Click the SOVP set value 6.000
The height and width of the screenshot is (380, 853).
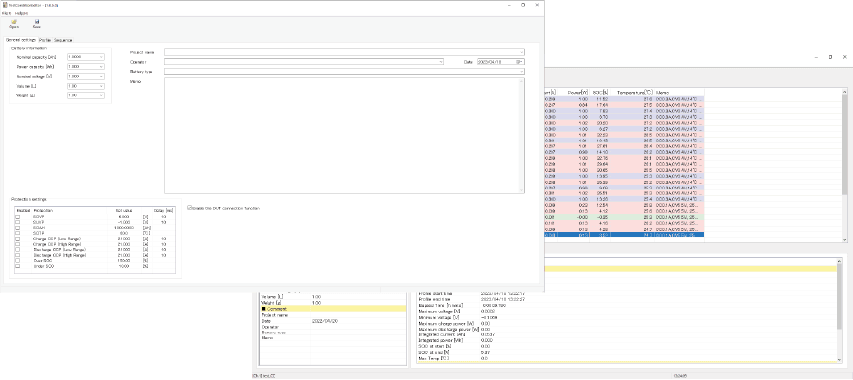[123, 216]
